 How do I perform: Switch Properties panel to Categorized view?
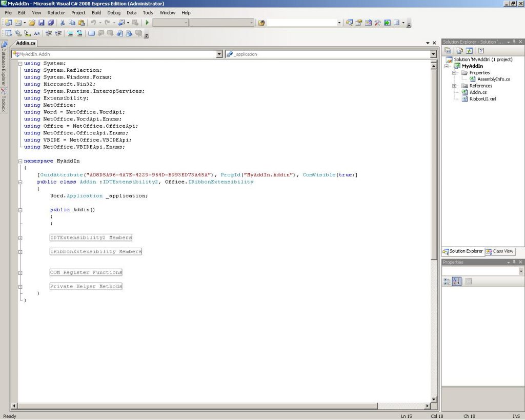[x=447, y=282]
